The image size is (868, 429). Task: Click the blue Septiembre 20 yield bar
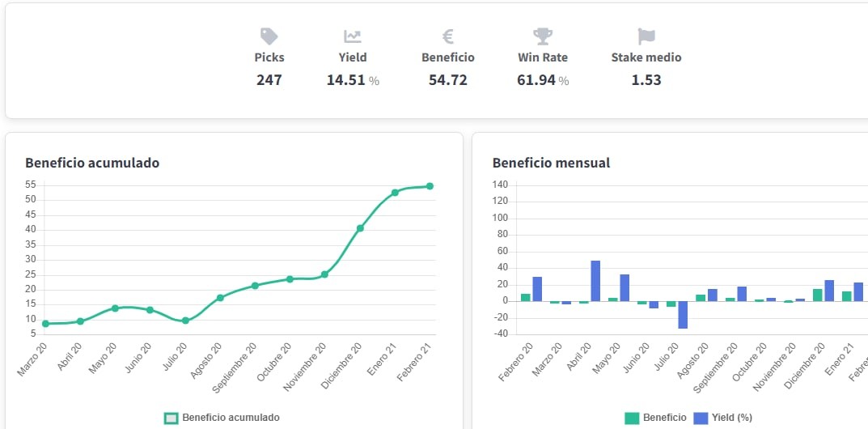click(x=742, y=294)
